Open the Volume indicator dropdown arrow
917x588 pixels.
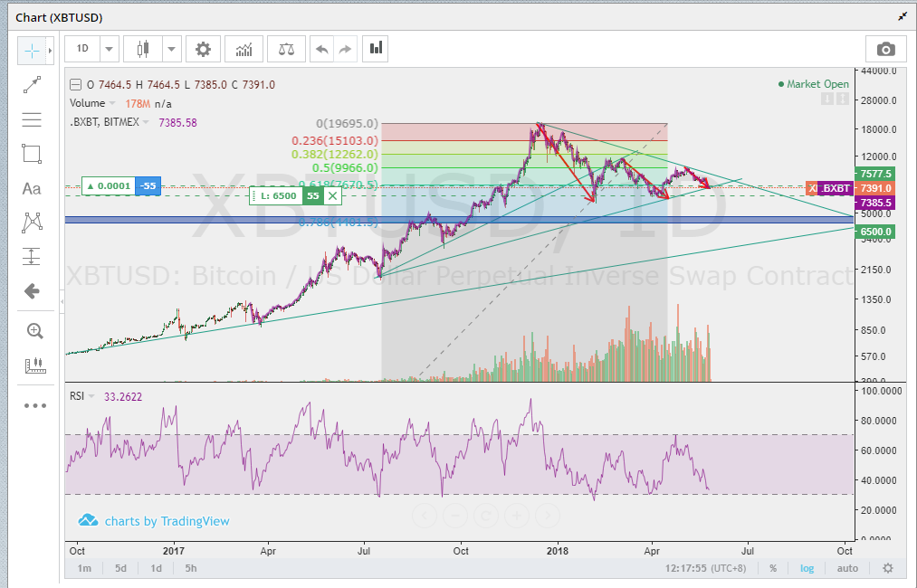(x=111, y=103)
